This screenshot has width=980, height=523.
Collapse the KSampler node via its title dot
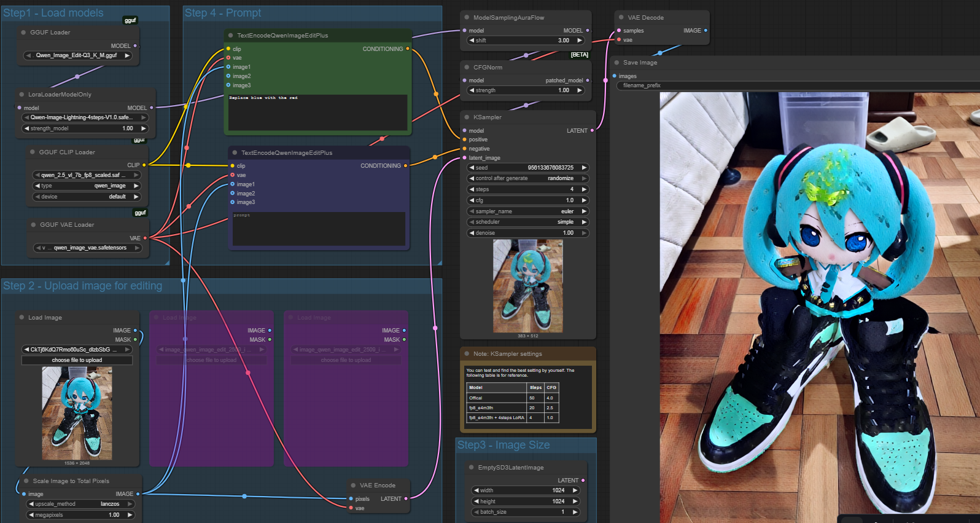click(x=467, y=117)
